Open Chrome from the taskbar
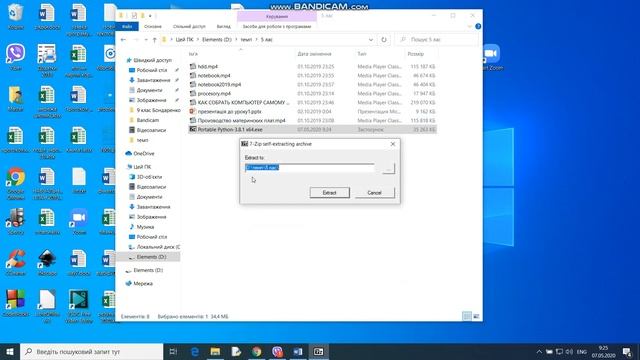 click(257, 351)
